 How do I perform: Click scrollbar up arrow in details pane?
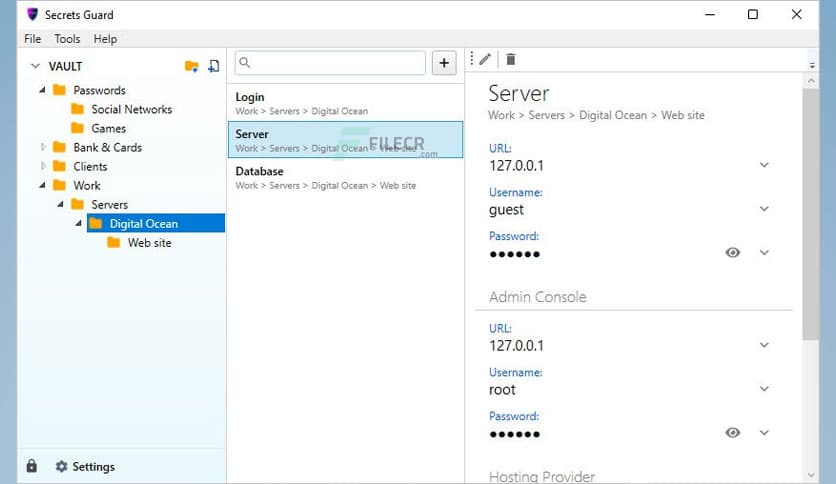(x=811, y=81)
